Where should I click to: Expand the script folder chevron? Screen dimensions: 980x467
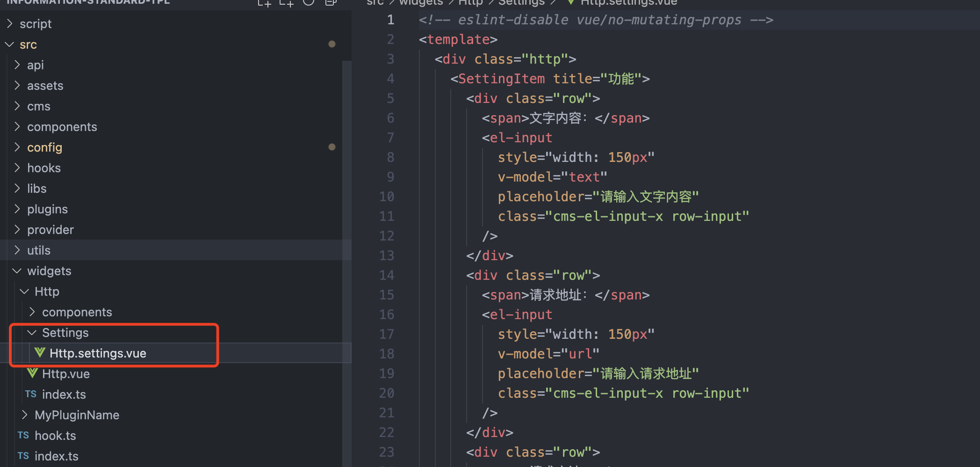[x=10, y=23]
